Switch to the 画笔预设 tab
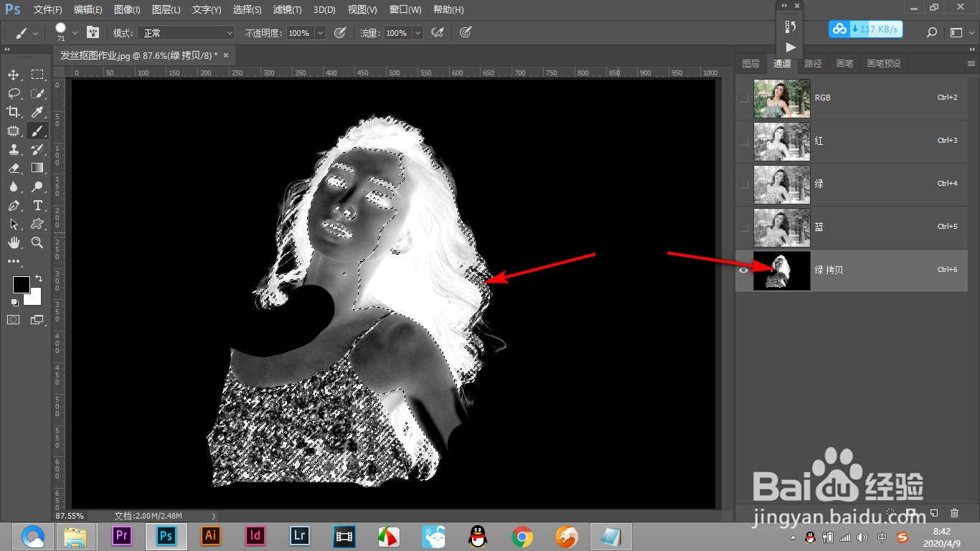 (x=883, y=63)
